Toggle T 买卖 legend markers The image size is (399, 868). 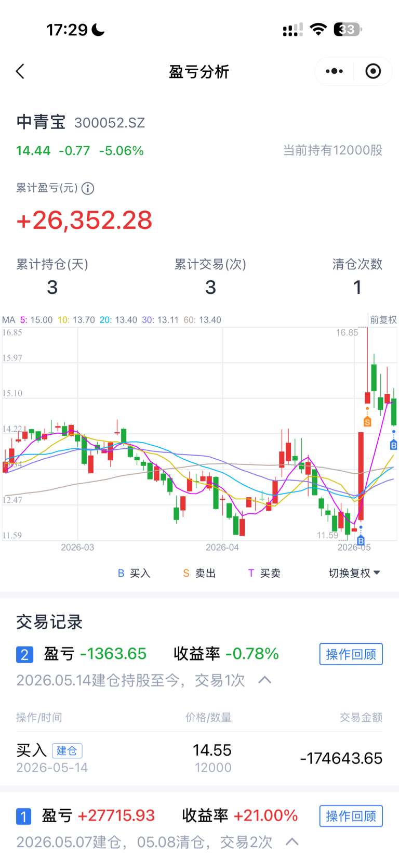pos(264,573)
